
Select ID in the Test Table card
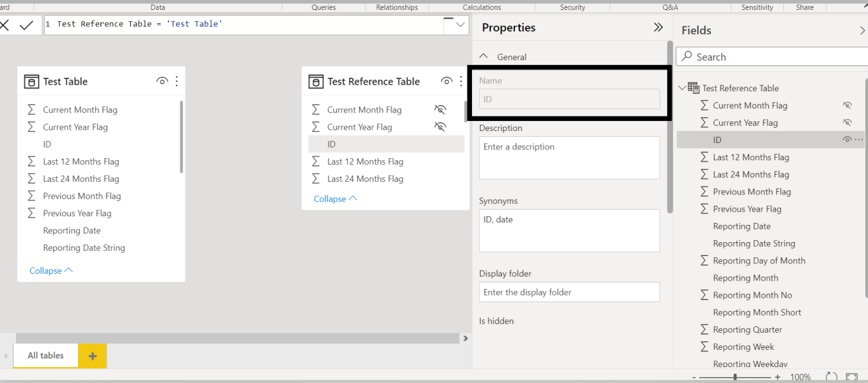[47, 144]
